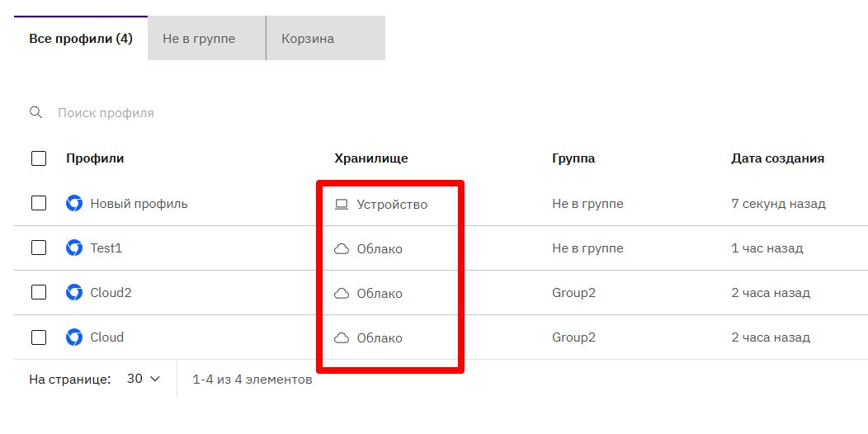868x434 pixels.
Task: Click 2 часа назад in Cloud row
Action: (771, 337)
